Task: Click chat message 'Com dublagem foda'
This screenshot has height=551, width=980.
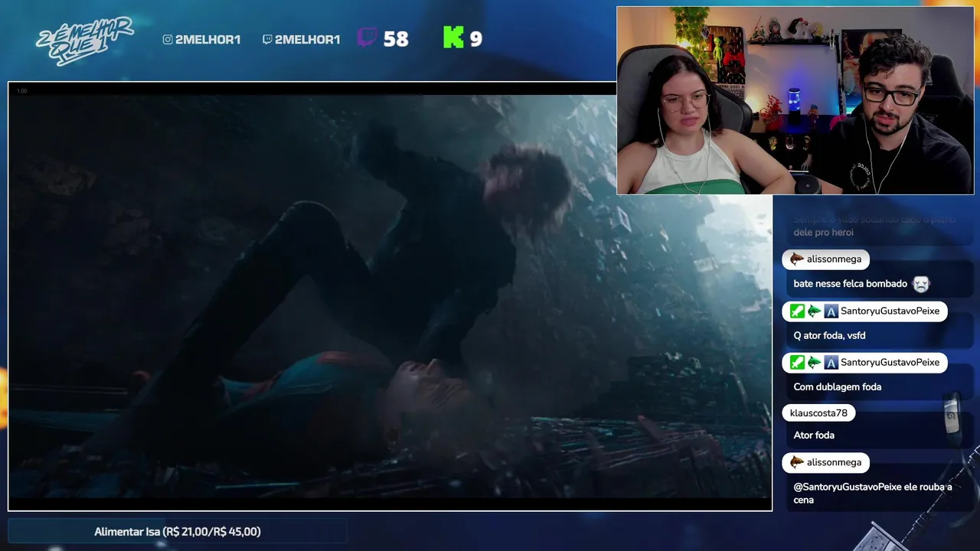Action: click(x=837, y=387)
